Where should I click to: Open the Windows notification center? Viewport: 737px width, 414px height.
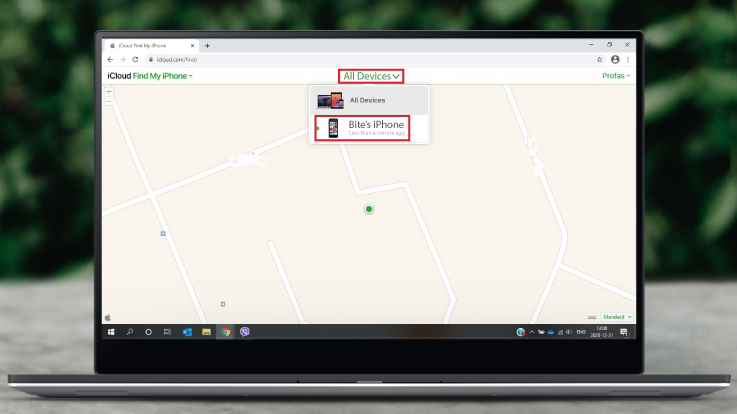pyautogui.click(x=625, y=331)
